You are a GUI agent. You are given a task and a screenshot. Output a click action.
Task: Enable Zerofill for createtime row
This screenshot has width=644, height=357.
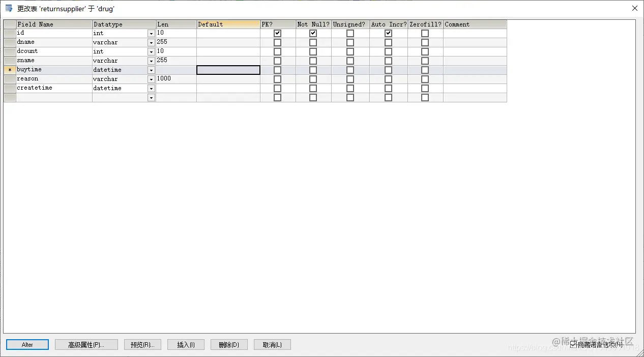[425, 88]
